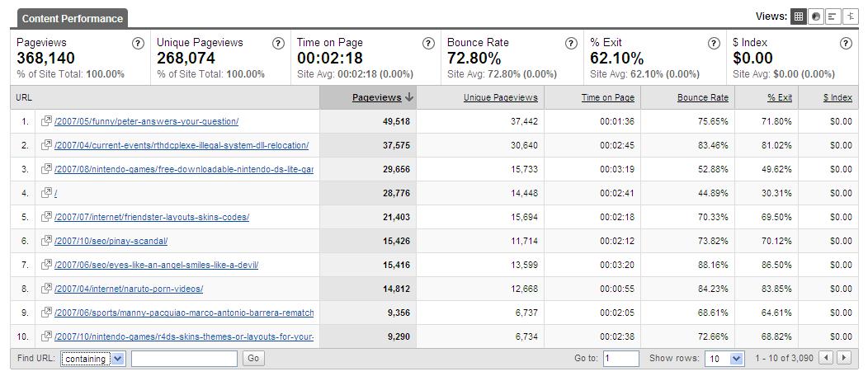The image size is (868, 381).
Task: Open pinay-scandal page external link icon
Action: coord(47,241)
